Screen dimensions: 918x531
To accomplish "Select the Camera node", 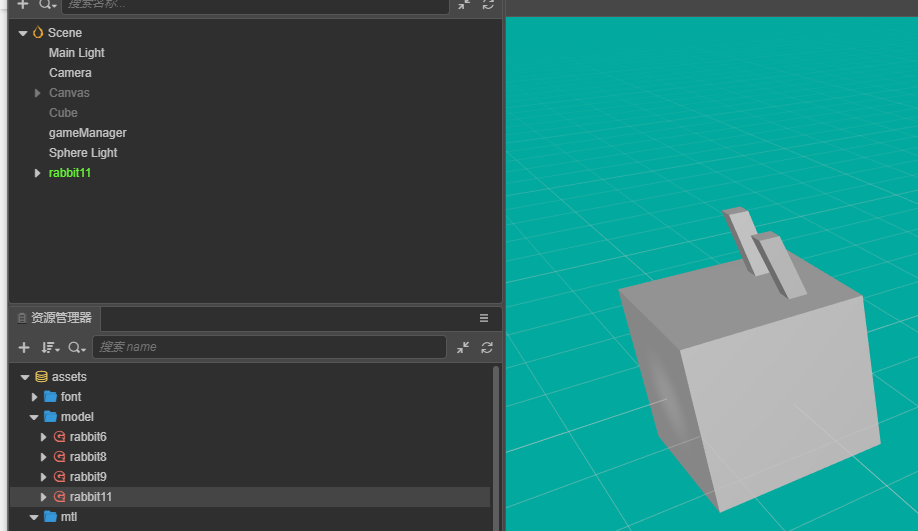I will coord(70,73).
